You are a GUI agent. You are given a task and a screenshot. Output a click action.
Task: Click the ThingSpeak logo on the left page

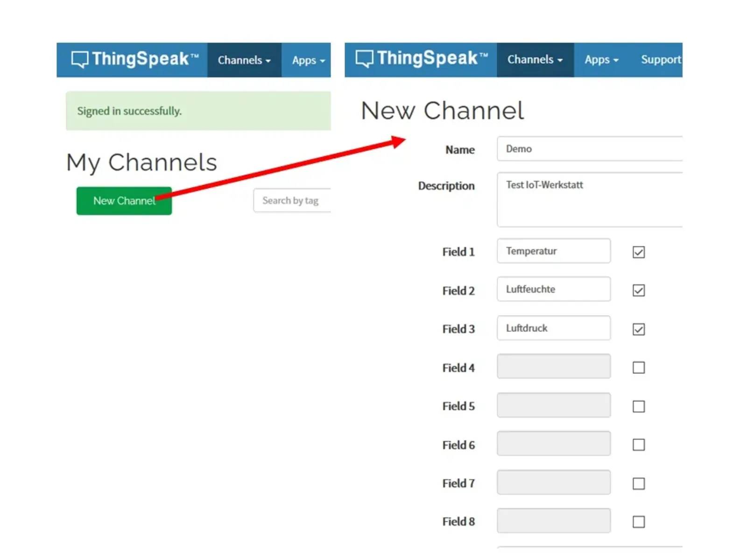[132, 59]
